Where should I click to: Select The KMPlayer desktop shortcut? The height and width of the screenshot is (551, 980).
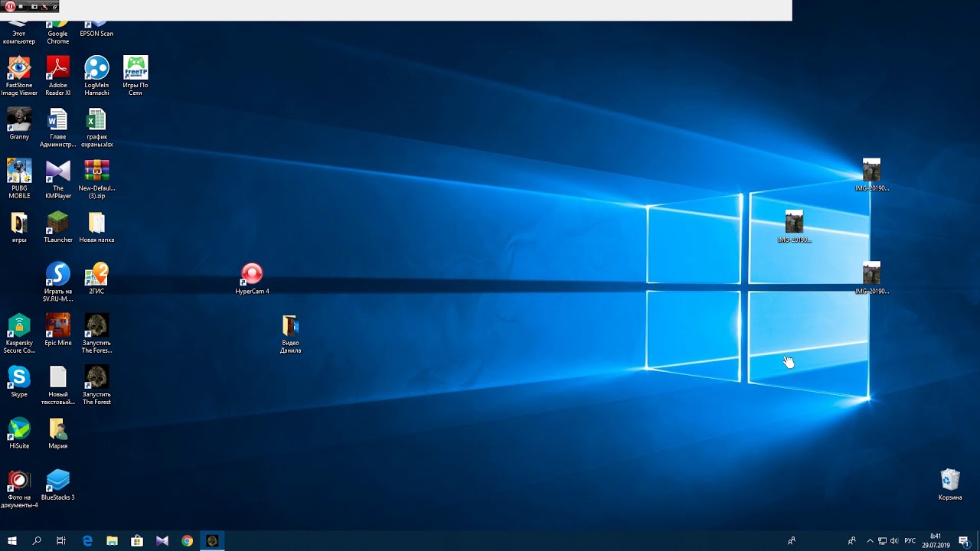(58, 178)
